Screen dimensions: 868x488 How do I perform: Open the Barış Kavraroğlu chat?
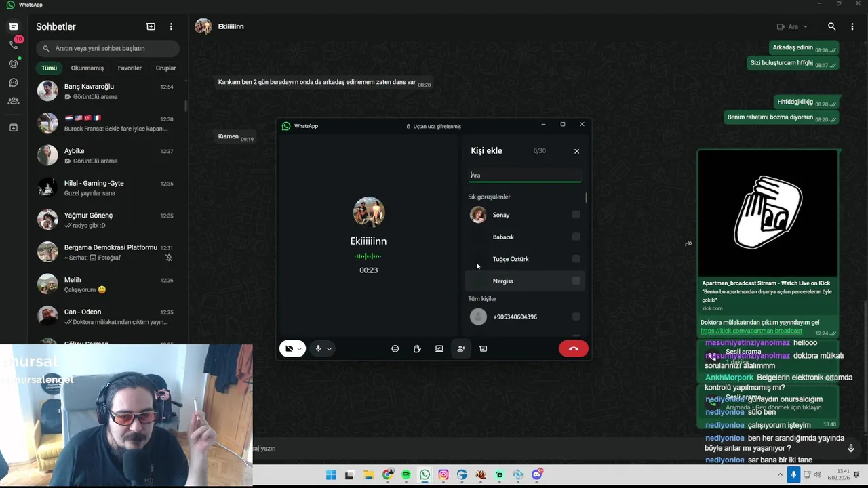click(x=107, y=91)
